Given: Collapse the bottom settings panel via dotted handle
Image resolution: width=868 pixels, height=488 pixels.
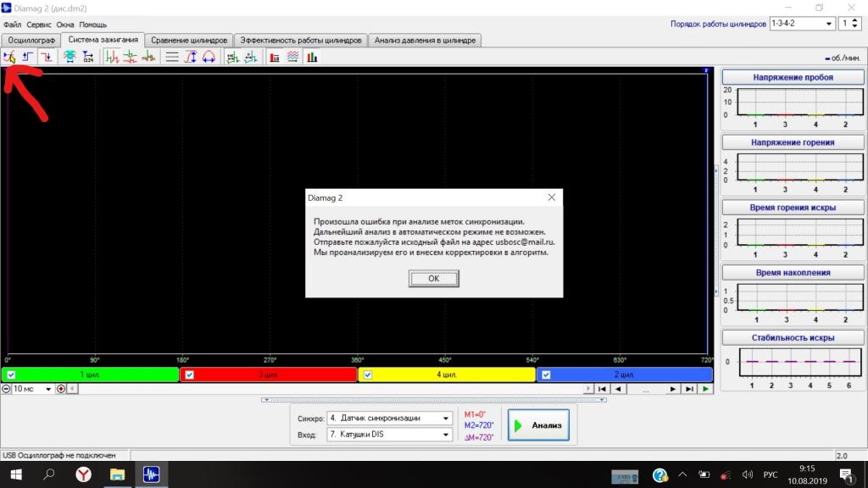Looking at the screenshot, I should (x=433, y=400).
